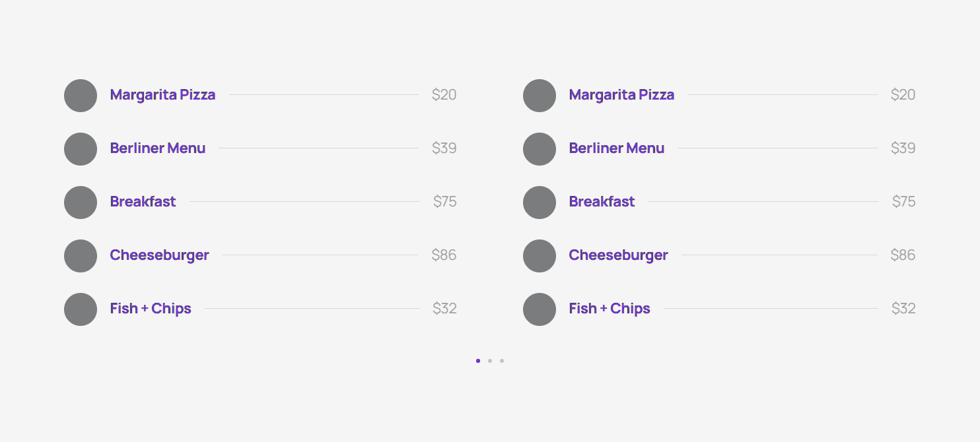Click Margarita Pizza thumbnail in left column

(81, 96)
